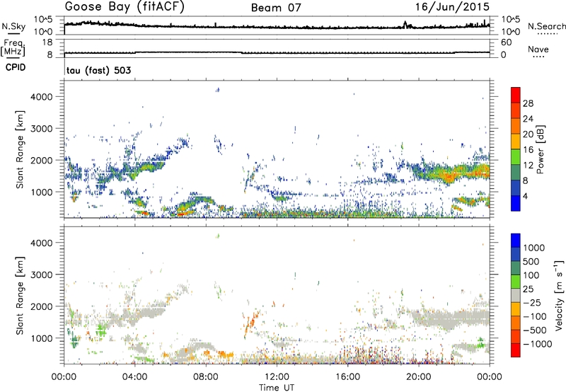Image resolution: width=566 pixels, height=392 pixels.
Task: Click the 'Goose Bay (fitACF)' title text
Action: tap(125, 7)
